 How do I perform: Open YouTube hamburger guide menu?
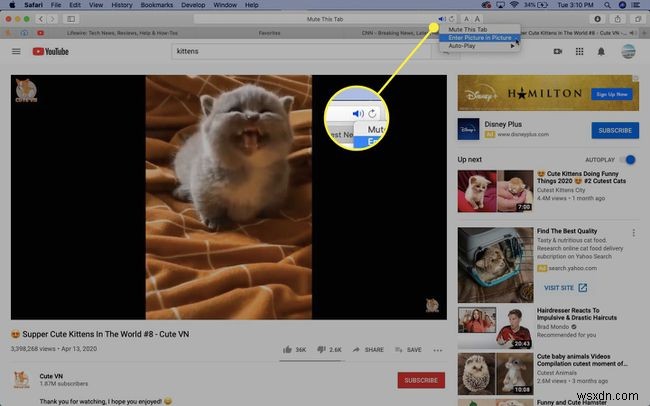[x=16, y=51]
